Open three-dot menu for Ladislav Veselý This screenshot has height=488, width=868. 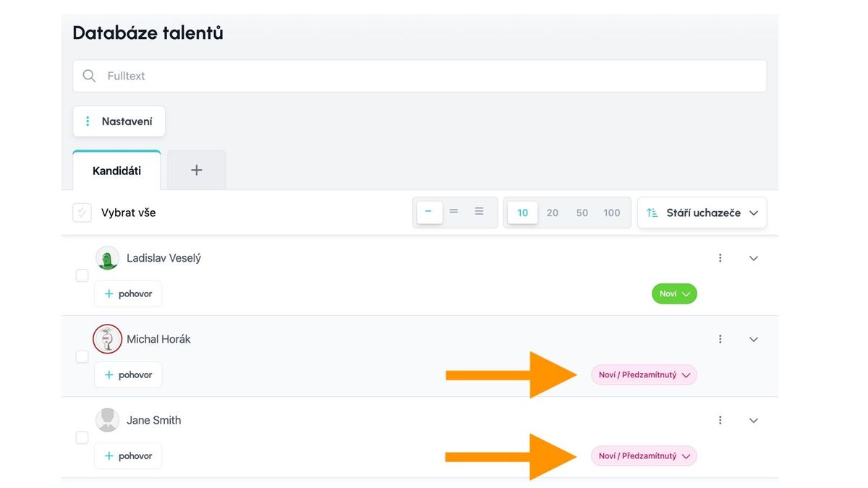point(720,258)
